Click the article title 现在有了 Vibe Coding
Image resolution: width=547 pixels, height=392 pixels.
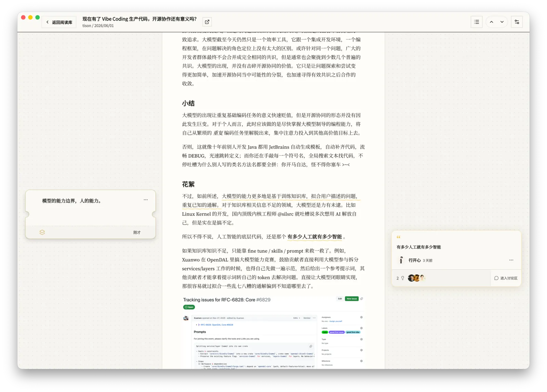[x=139, y=19]
